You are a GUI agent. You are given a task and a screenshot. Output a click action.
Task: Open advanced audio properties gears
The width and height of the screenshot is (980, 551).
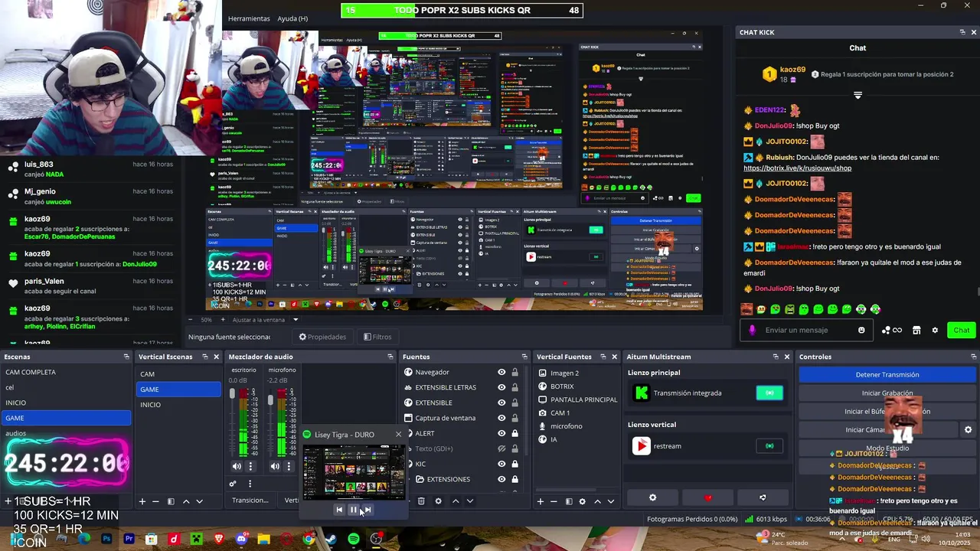[x=233, y=484]
